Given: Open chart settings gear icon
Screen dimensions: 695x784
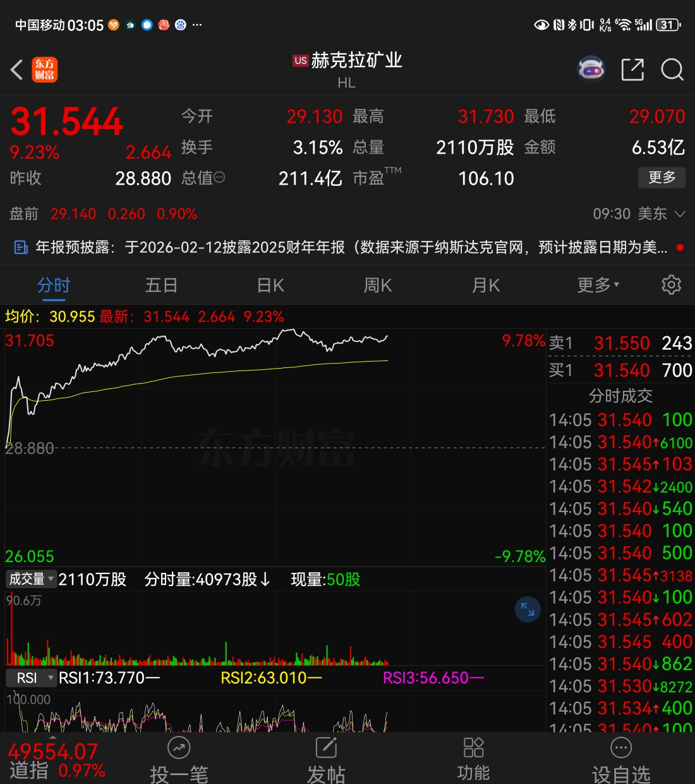Looking at the screenshot, I should click(671, 285).
